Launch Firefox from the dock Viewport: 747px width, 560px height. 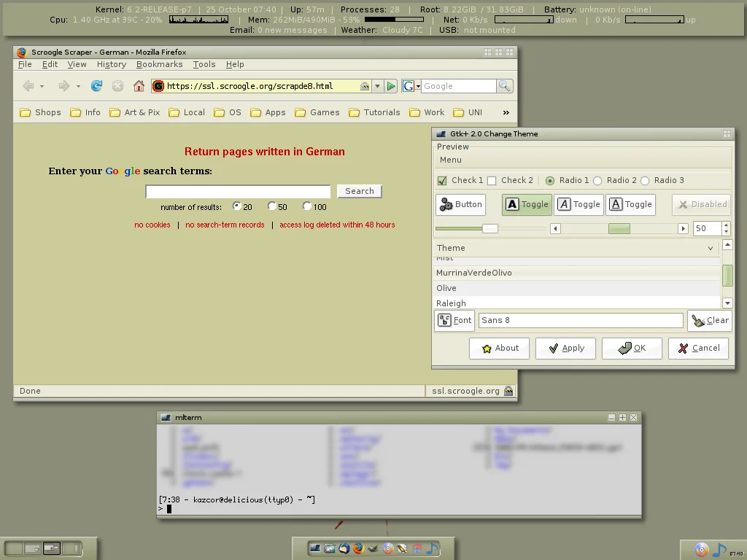click(358, 548)
